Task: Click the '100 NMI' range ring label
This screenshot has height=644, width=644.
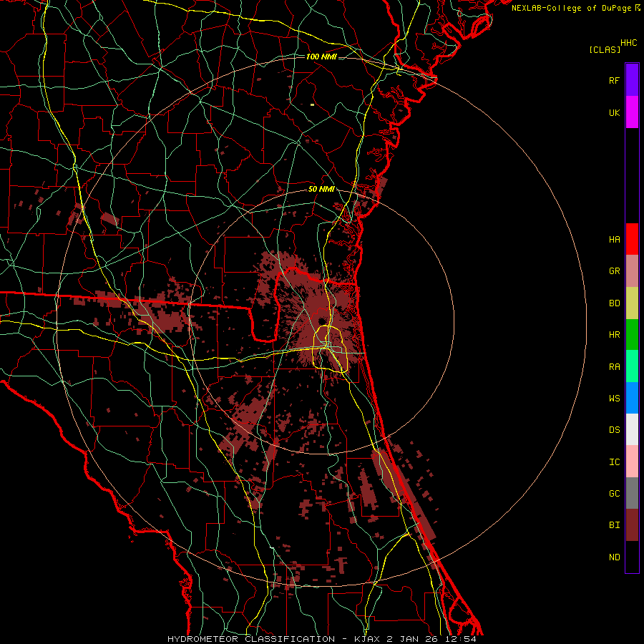Action: (321, 57)
